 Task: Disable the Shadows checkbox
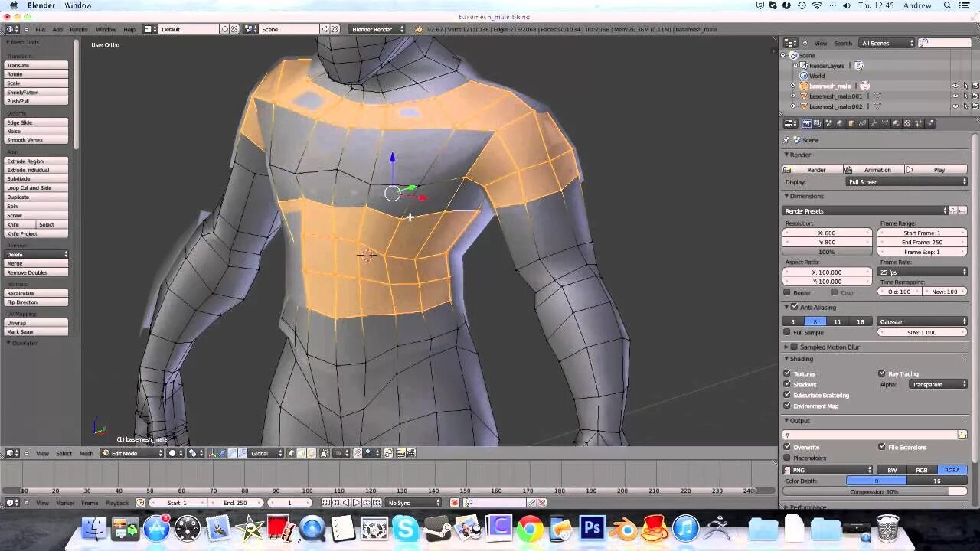tap(787, 384)
